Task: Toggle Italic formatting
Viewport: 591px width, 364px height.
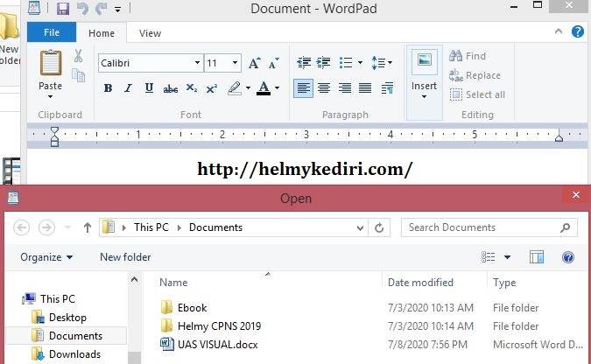Action: pyautogui.click(x=128, y=88)
